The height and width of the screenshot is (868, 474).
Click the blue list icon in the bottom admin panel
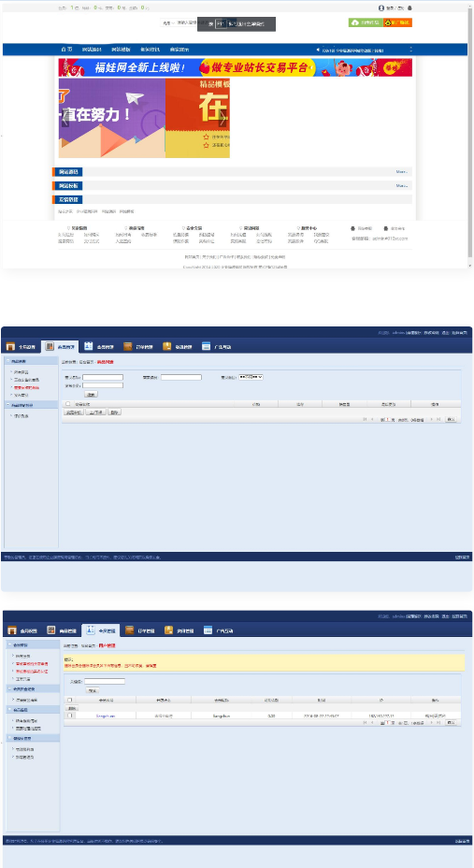click(208, 630)
